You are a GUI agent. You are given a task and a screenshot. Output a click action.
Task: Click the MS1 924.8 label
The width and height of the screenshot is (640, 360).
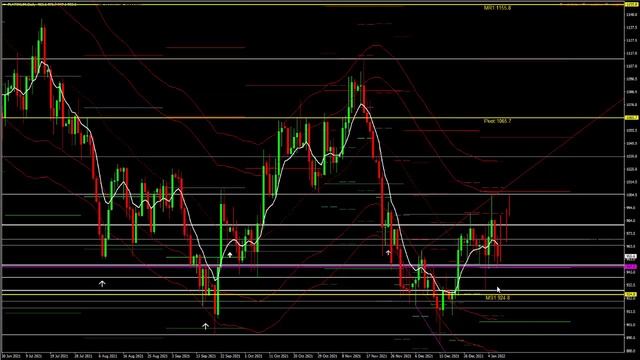(x=497, y=298)
